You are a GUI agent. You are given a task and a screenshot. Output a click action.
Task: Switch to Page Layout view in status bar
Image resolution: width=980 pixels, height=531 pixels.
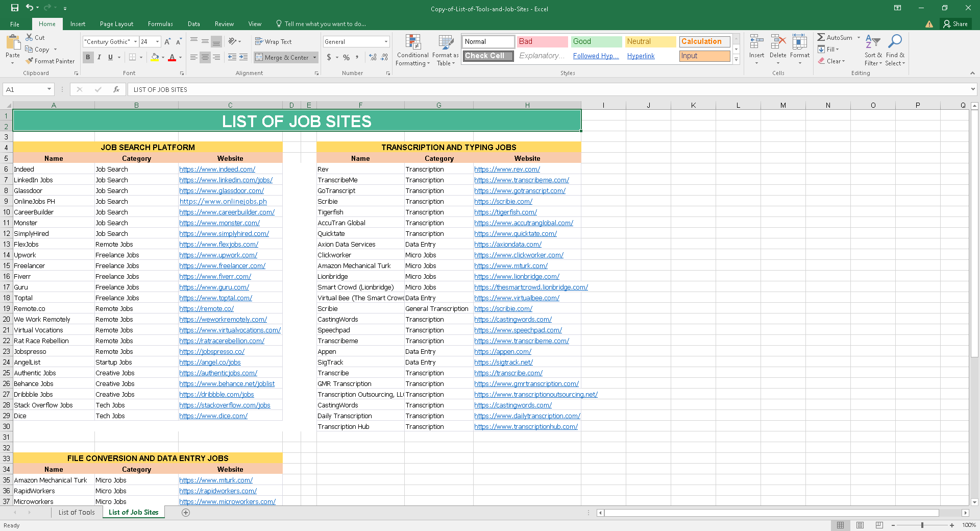pos(860,525)
